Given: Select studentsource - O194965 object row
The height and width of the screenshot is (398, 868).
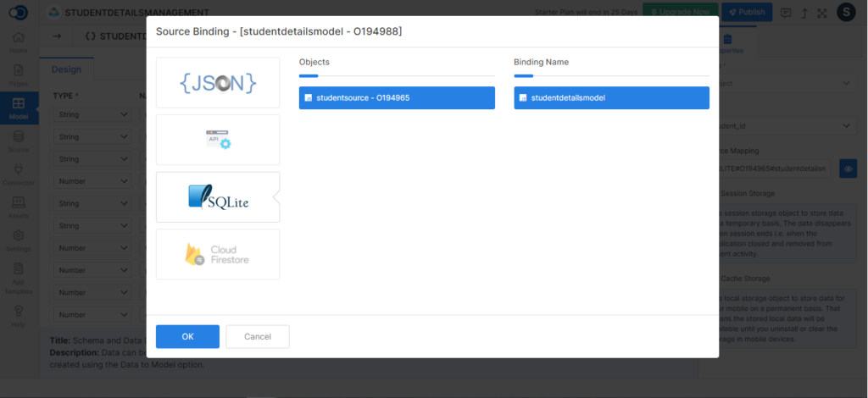Looking at the screenshot, I should (x=397, y=98).
